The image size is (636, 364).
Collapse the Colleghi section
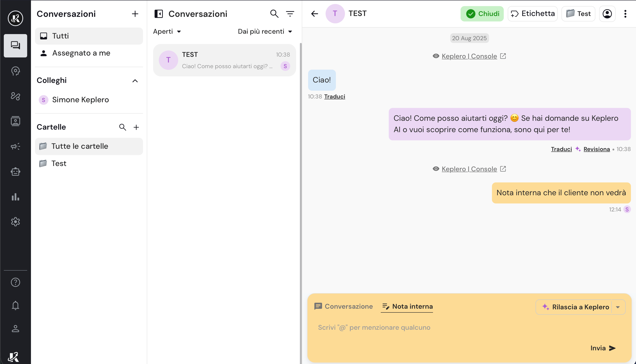click(x=135, y=81)
